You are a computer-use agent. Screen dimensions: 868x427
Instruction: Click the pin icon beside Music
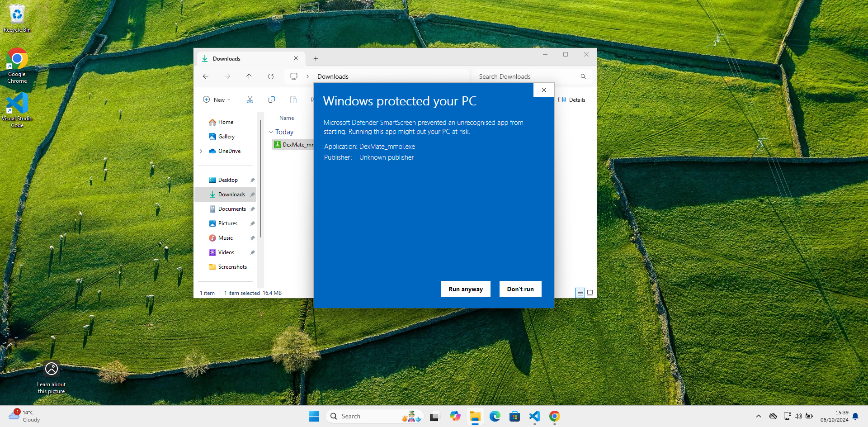[x=253, y=238]
